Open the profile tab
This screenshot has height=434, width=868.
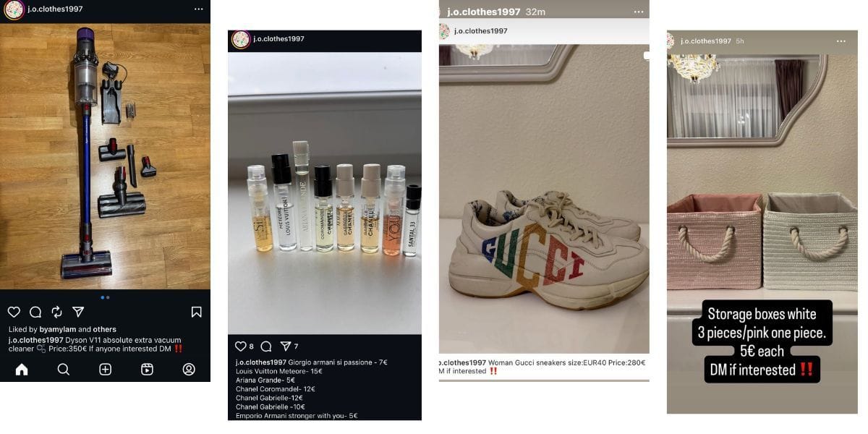[189, 370]
